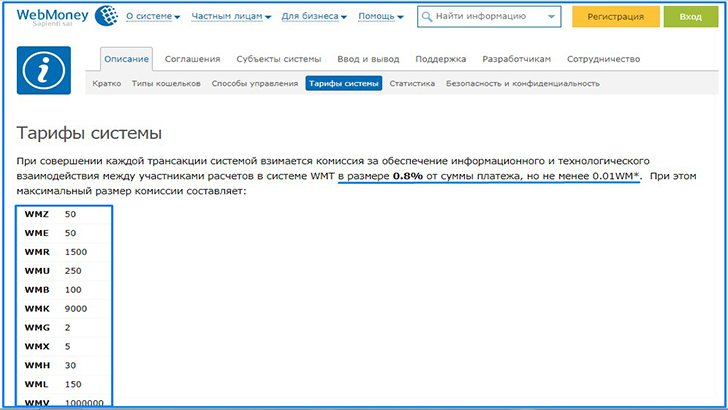Click the green 'Вход' button
Viewport: 728px width, 410px height.
(690, 17)
